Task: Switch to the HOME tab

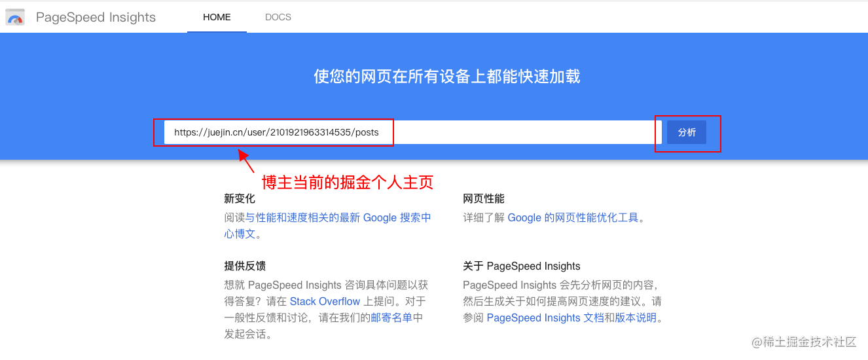Action: (x=217, y=17)
